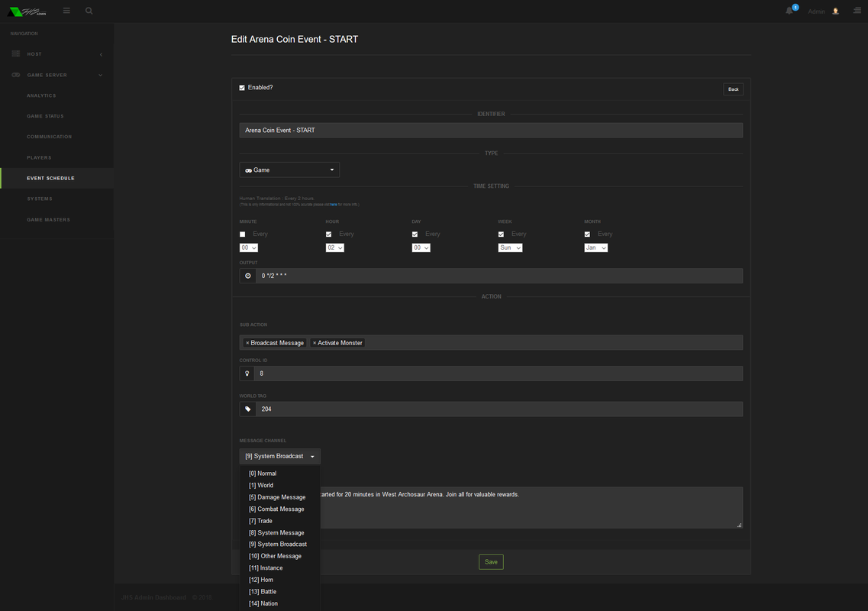Select [13] Battle channel option
This screenshot has width=868, height=611.
coord(279,592)
